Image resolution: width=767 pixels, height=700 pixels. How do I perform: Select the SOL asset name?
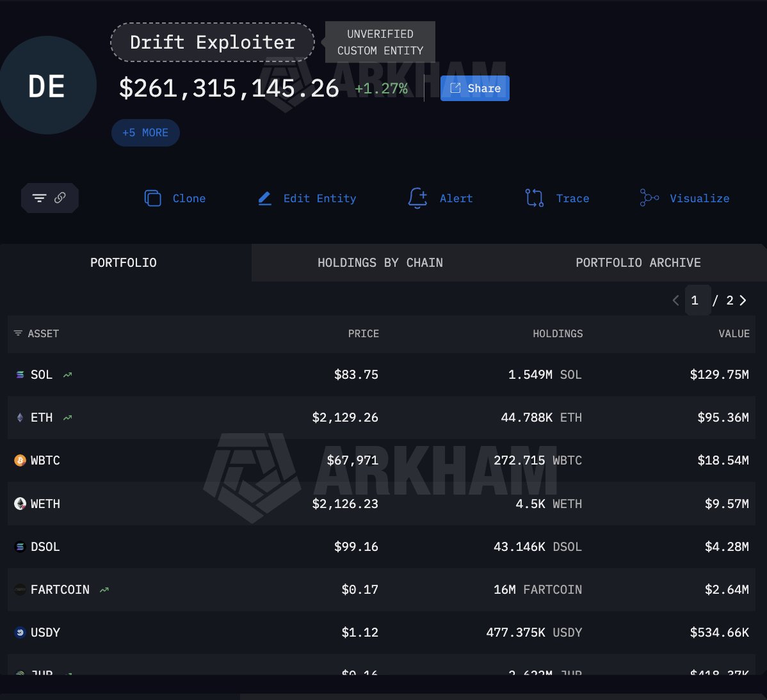point(42,374)
